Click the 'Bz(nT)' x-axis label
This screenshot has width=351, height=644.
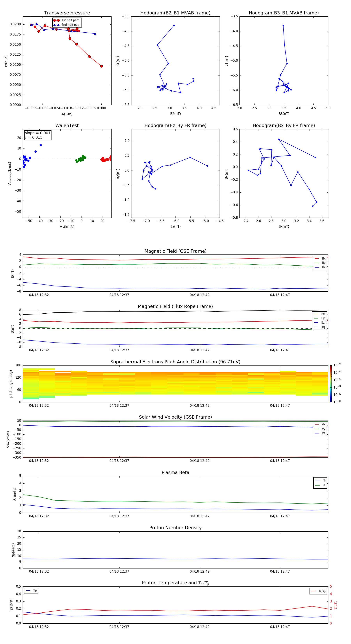click(x=175, y=227)
